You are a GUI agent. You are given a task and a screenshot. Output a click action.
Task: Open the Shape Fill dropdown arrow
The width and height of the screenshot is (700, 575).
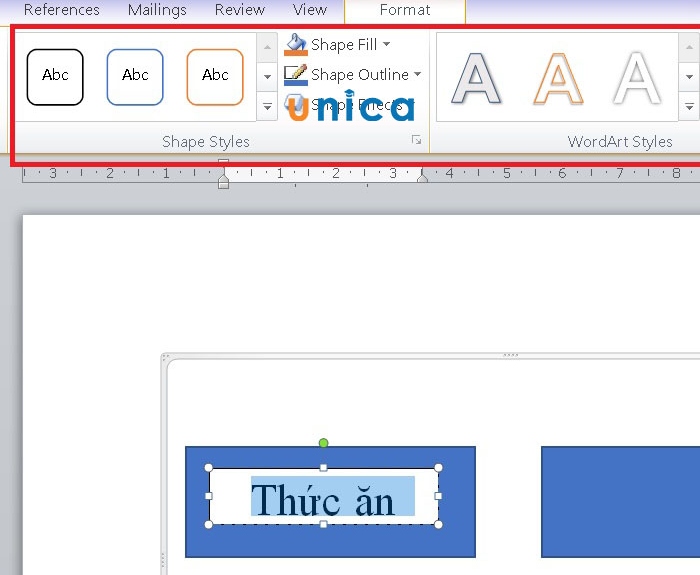387,45
